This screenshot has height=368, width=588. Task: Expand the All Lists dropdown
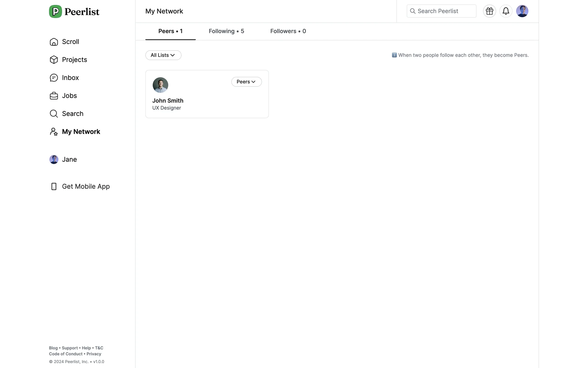point(163,55)
